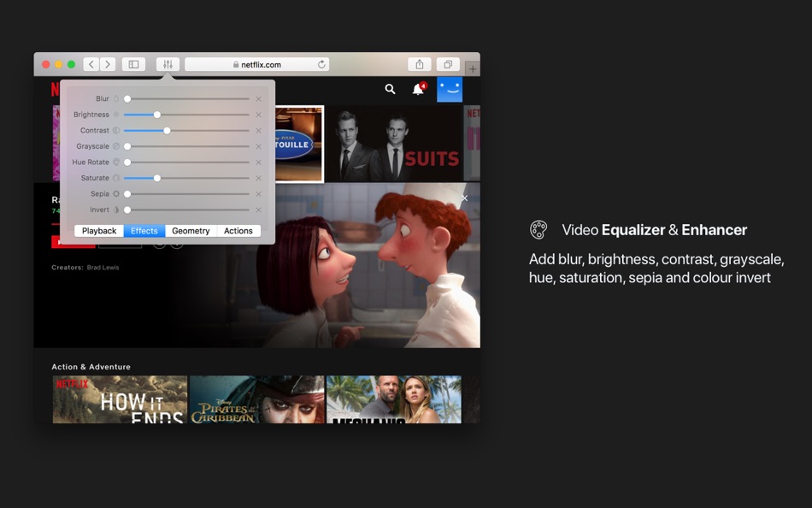Screen dimensions: 812x508
Task: Click the Invert icon beside its label
Action: point(116,210)
